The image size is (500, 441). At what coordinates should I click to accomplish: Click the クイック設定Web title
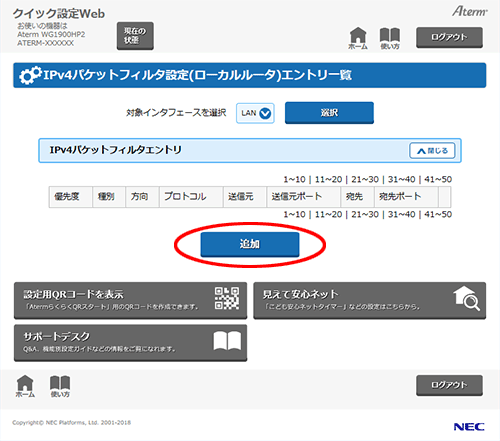[x=59, y=14]
